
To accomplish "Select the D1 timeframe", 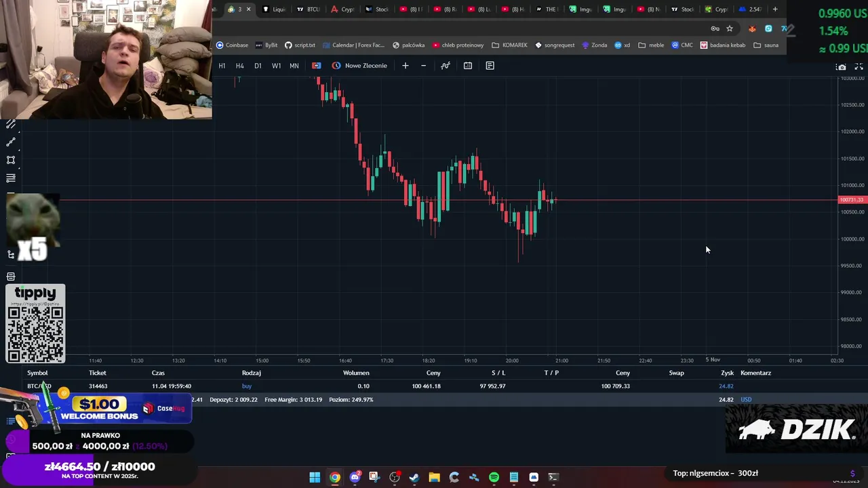I will tap(258, 66).
